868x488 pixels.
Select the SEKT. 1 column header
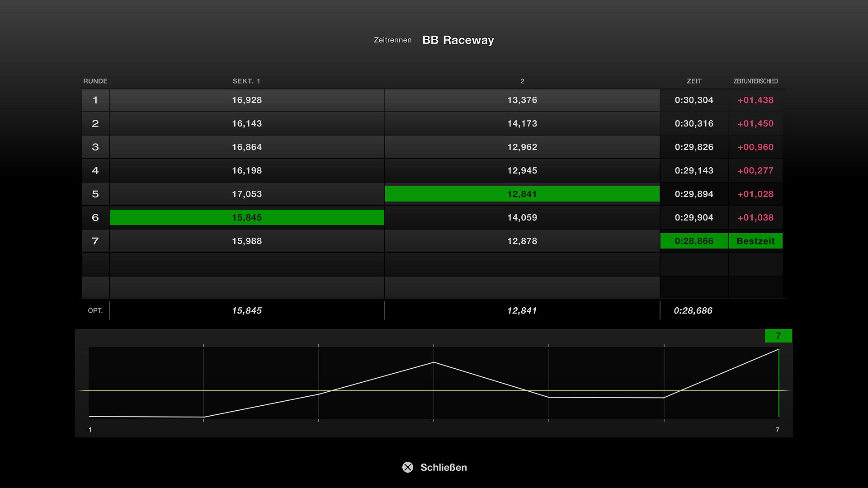pos(246,81)
